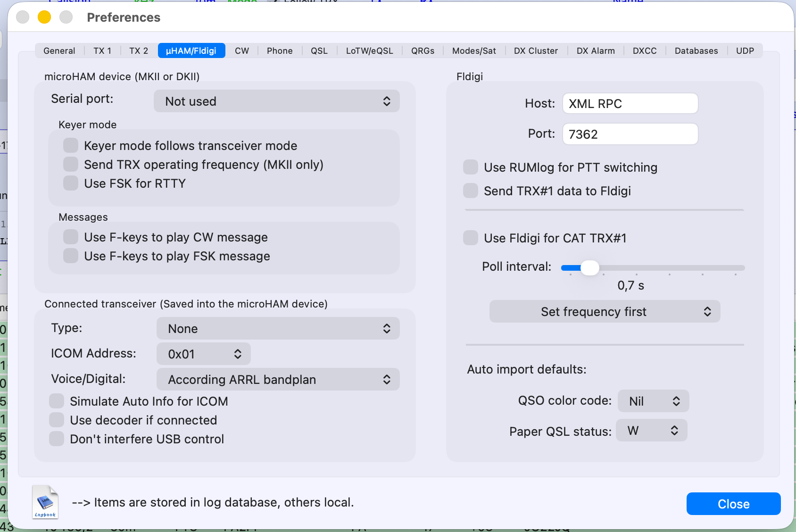Open the Serial port dropdown

pos(276,101)
